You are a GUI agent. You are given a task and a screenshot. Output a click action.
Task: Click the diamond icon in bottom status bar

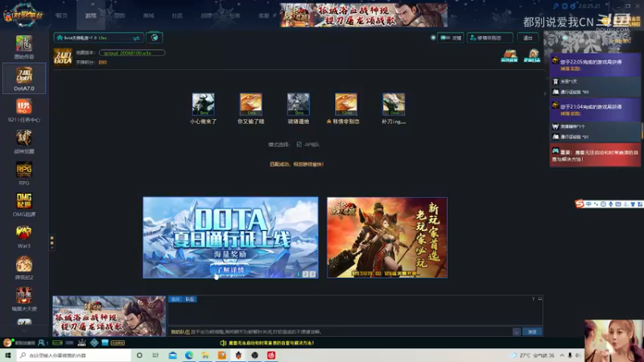(x=94, y=343)
